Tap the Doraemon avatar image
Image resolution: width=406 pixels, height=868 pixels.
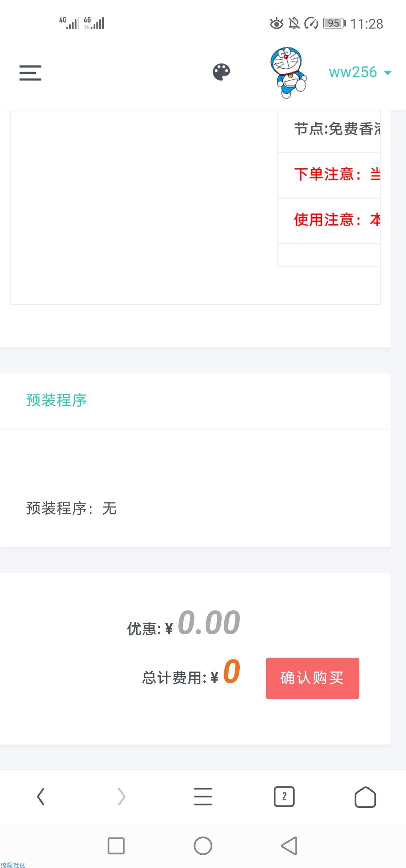coord(288,72)
